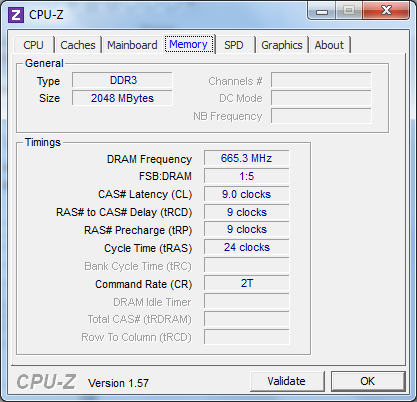The height and width of the screenshot is (402, 417).
Task: Open the SPD tab
Action: coord(234,45)
